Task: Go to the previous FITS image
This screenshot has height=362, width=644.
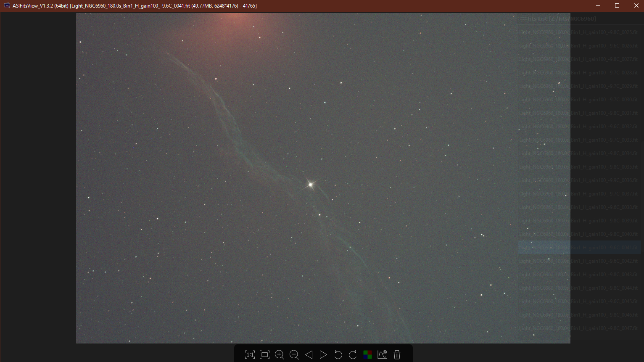Action: tap(309, 355)
